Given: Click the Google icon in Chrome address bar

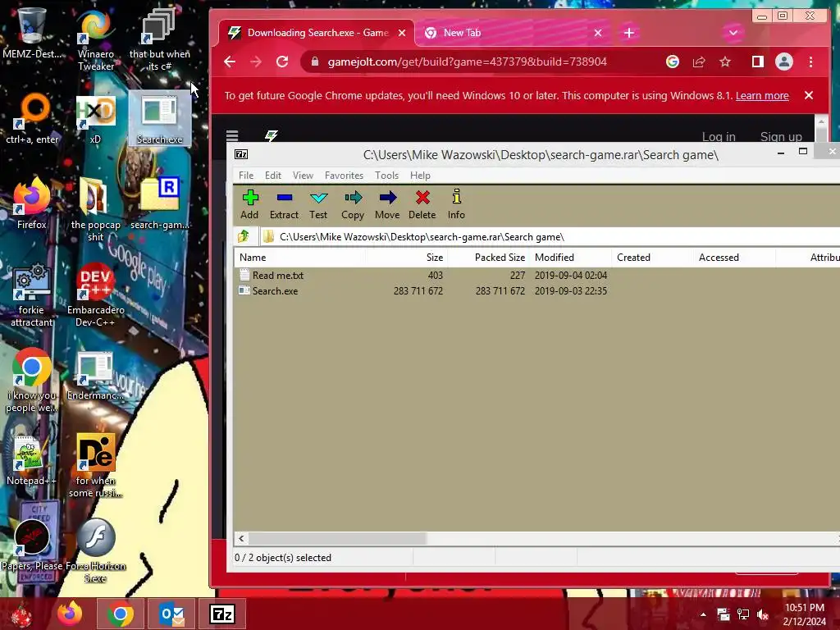Looking at the screenshot, I should click(x=673, y=62).
